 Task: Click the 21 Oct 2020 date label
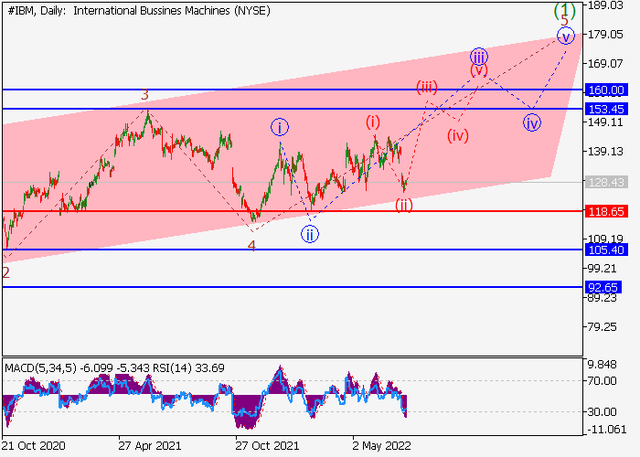tap(33, 446)
